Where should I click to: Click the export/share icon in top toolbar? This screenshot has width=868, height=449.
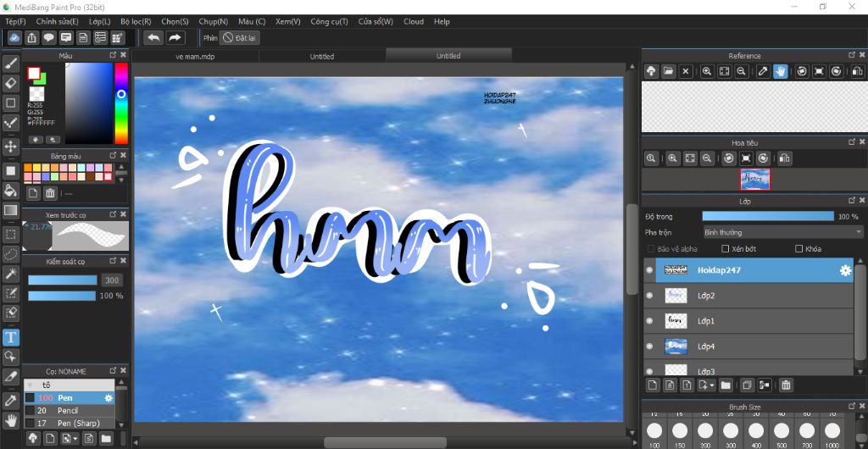[32, 37]
